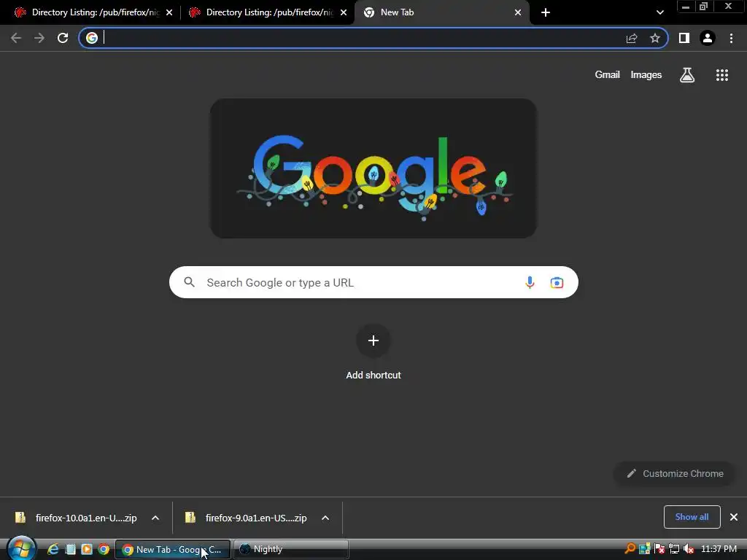
Task: Click the muted volume tray icon
Action: click(689, 549)
